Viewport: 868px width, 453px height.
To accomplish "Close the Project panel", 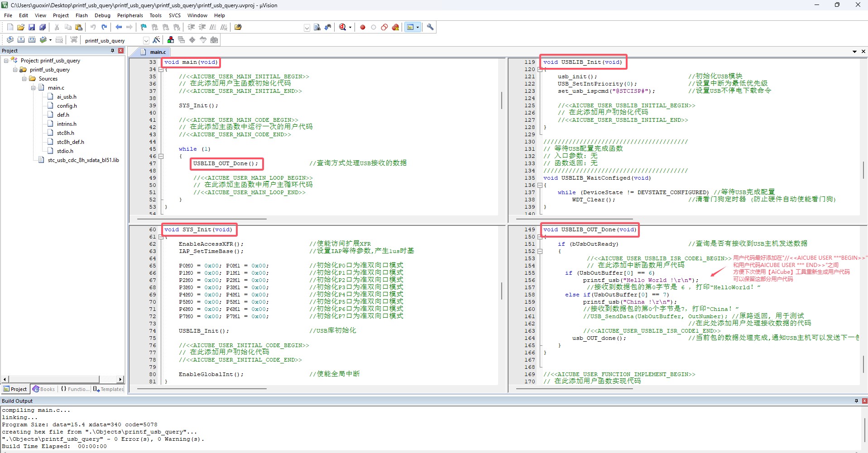I will (121, 51).
